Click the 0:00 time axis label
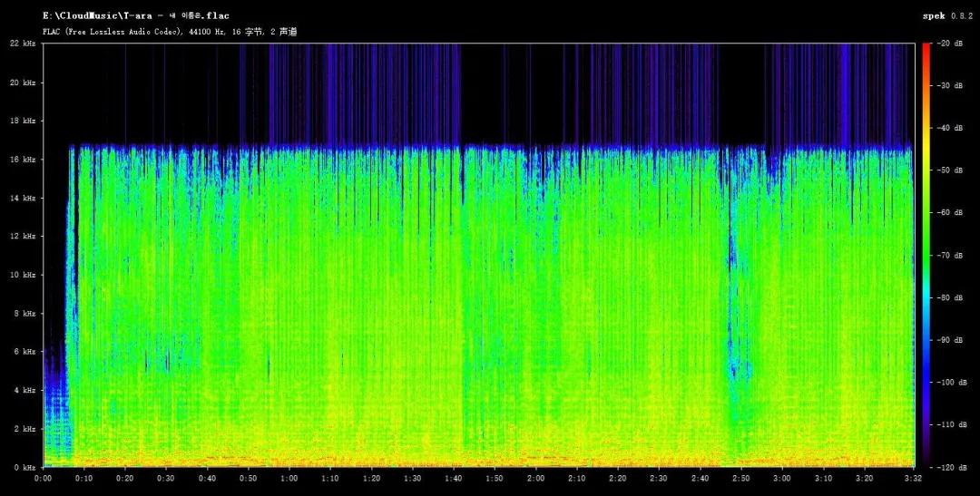 (x=44, y=479)
